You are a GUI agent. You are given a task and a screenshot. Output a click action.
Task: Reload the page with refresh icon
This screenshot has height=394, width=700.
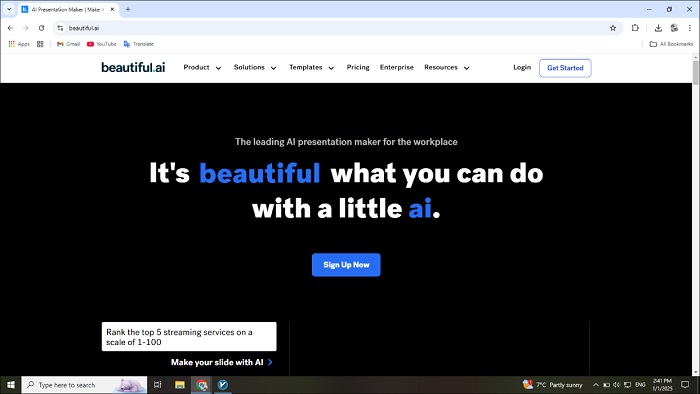click(x=41, y=28)
